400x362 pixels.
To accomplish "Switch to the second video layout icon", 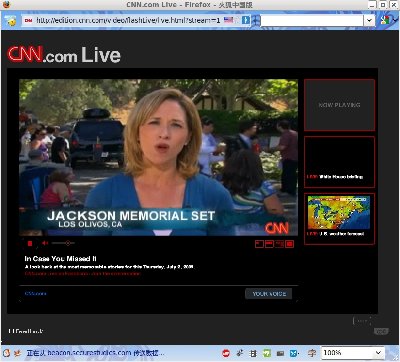I will pyautogui.click(x=269, y=244).
